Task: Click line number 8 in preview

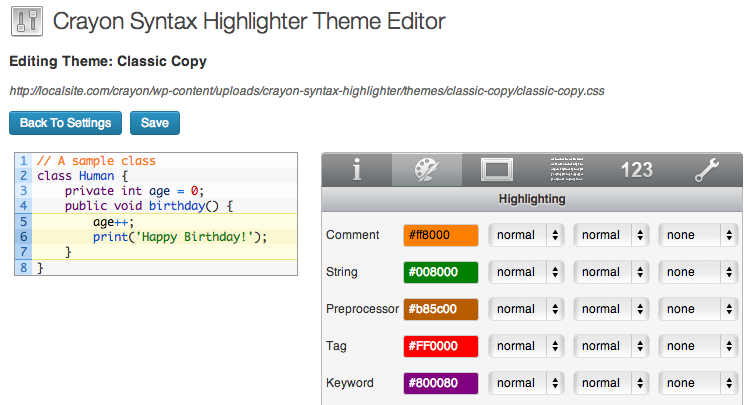Action: [x=24, y=268]
